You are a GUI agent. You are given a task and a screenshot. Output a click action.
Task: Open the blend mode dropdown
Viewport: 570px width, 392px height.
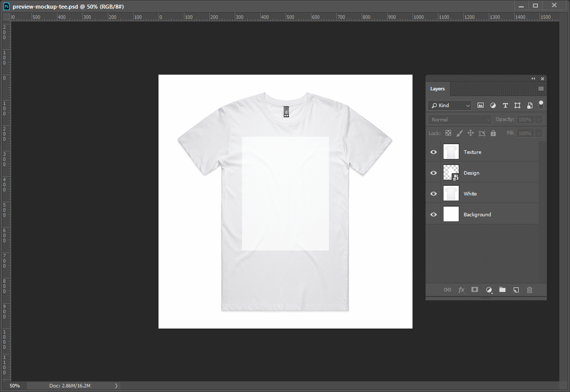pos(458,119)
